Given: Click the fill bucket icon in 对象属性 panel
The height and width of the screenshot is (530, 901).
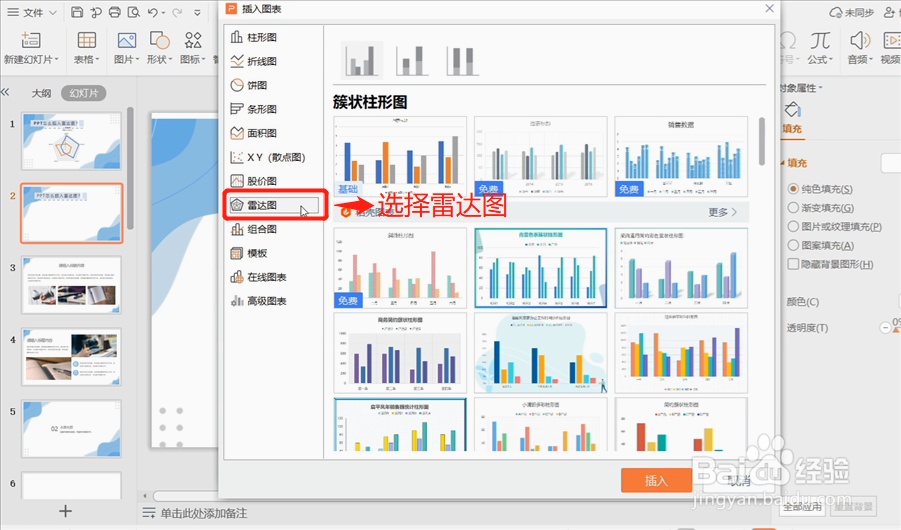Looking at the screenshot, I should pyautogui.click(x=792, y=109).
